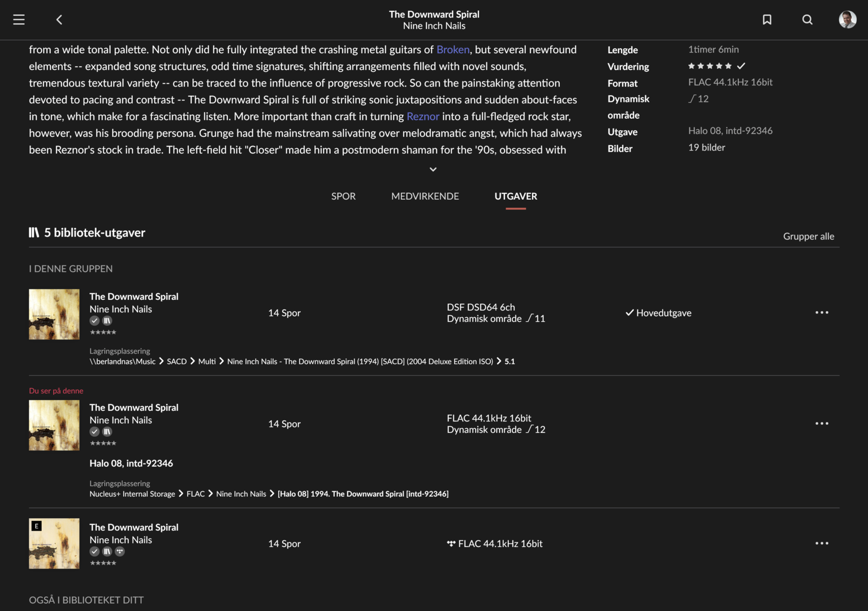Open the user profile avatar
868x611 pixels.
coord(847,20)
